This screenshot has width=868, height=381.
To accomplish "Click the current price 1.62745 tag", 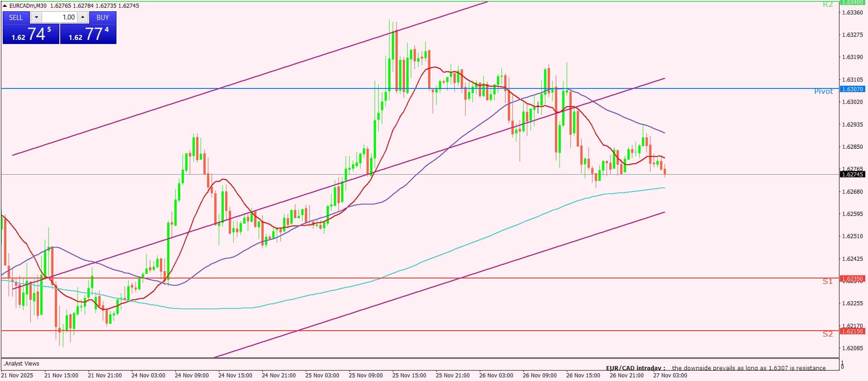I will [x=852, y=175].
